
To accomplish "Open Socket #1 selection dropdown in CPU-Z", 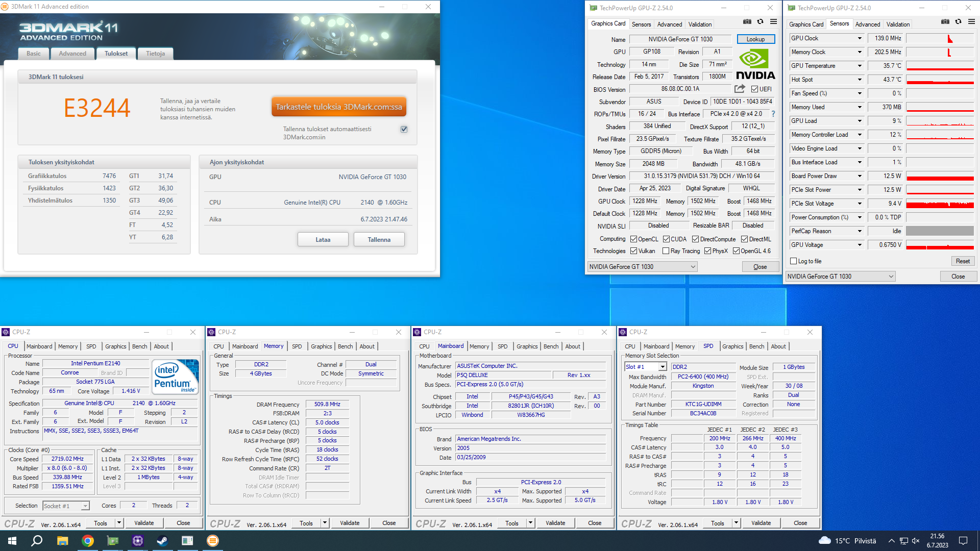I will pyautogui.click(x=66, y=506).
